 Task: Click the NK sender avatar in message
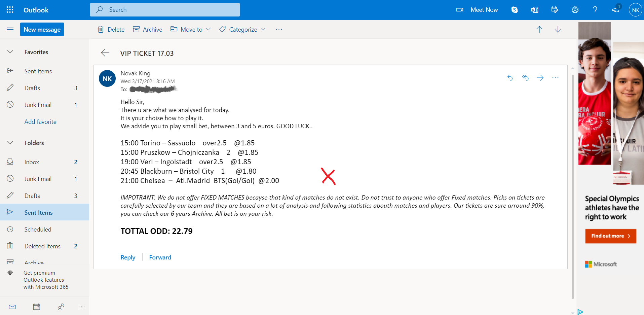point(107,78)
